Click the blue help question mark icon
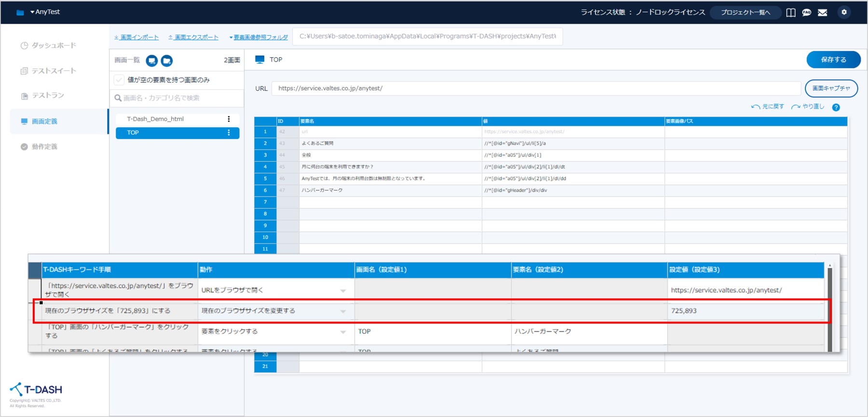The height and width of the screenshot is (417, 868). [x=836, y=107]
